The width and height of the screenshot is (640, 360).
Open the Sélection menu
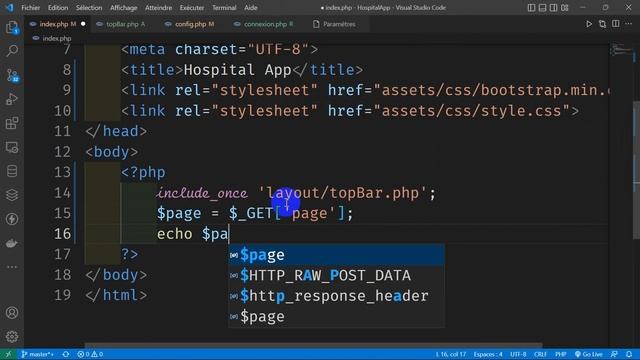pyautogui.click(x=89, y=8)
